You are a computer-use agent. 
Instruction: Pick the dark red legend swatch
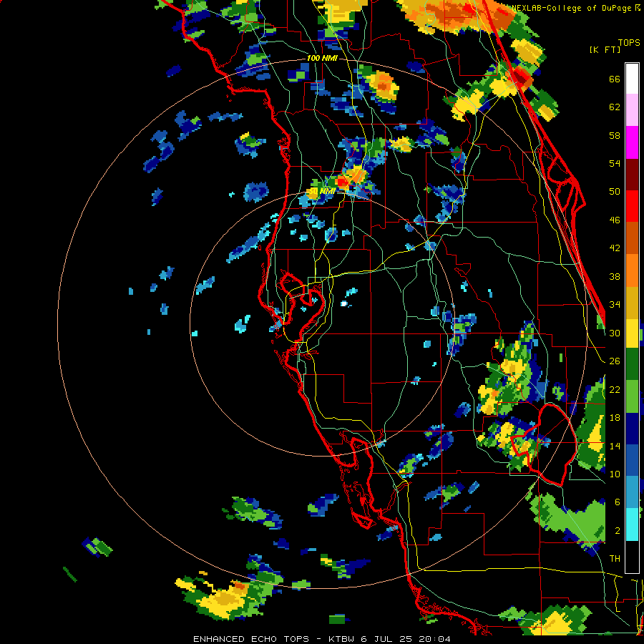[632, 174]
